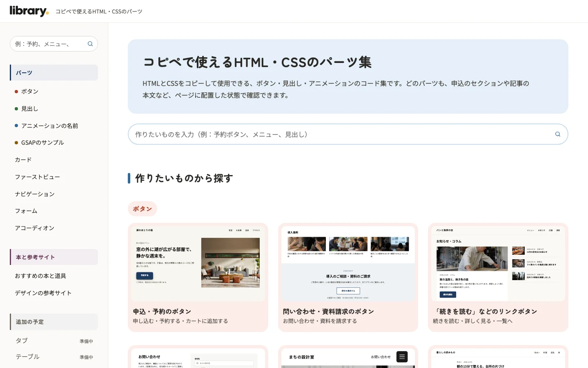
Task: Click the 追加の予定 sidebar heading
Action: pyautogui.click(x=54, y=322)
